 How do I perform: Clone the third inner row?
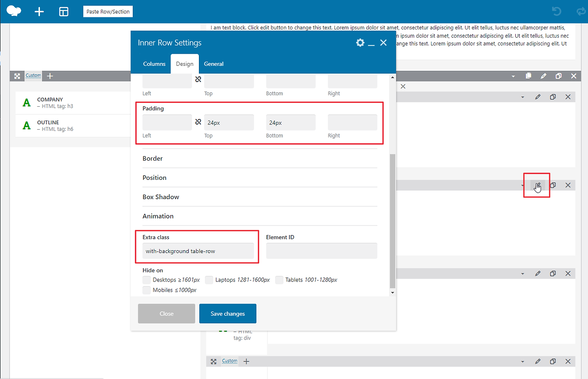click(553, 273)
